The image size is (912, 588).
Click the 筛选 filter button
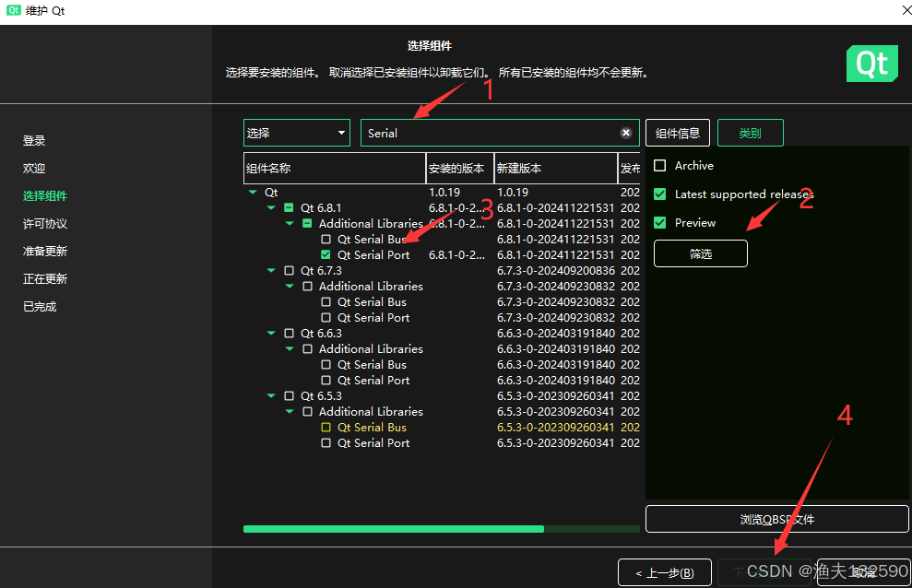pyautogui.click(x=701, y=253)
